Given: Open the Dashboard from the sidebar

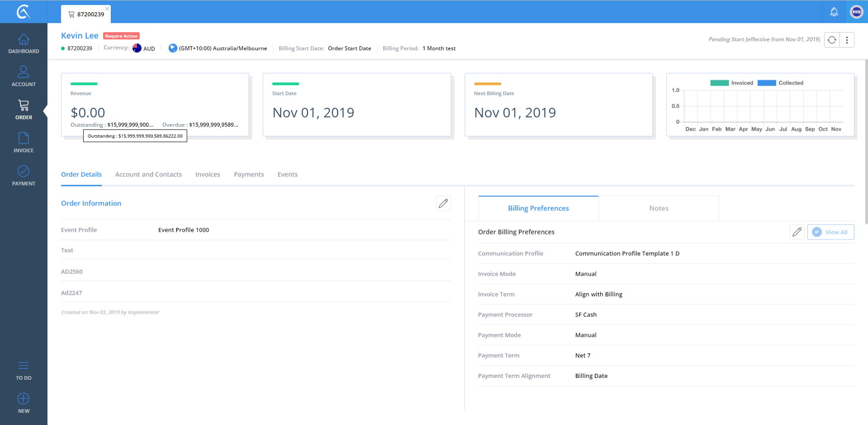Looking at the screenshot, I should (24, 44).
